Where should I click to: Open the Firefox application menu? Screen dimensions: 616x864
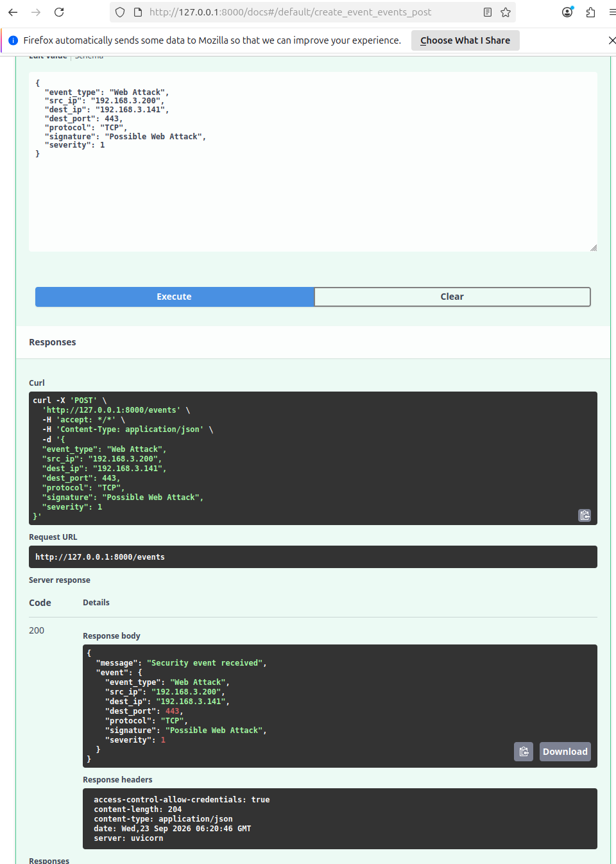[x=612, y=12]
